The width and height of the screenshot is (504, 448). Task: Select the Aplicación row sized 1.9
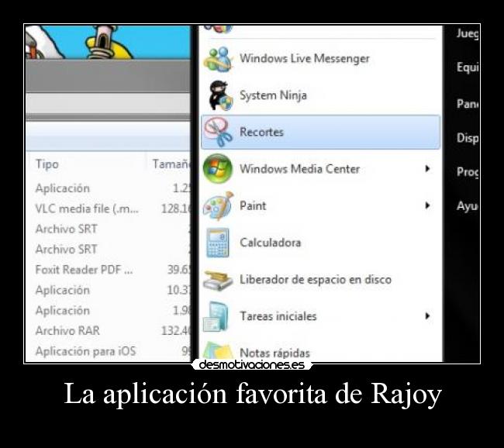pos(109,311)
